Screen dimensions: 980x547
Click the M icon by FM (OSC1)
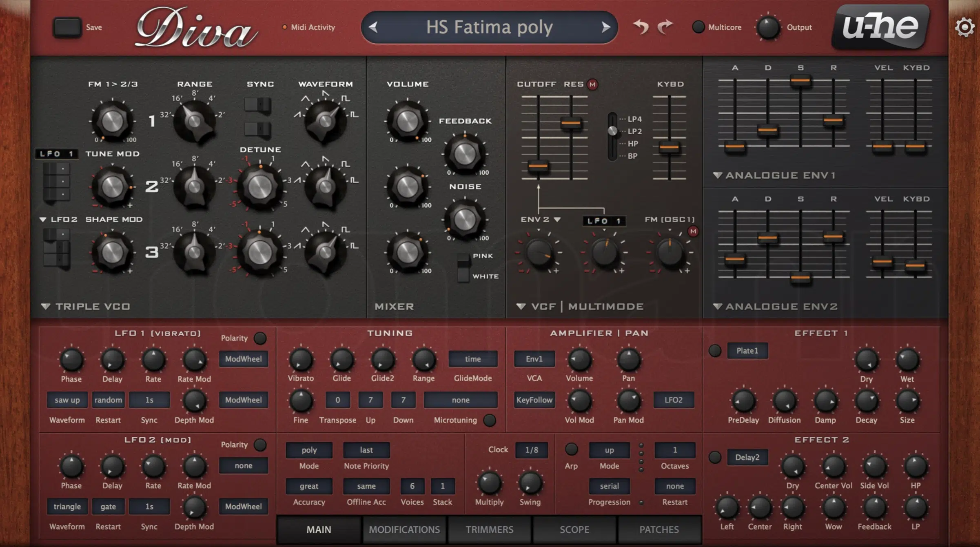click(693, 231)
